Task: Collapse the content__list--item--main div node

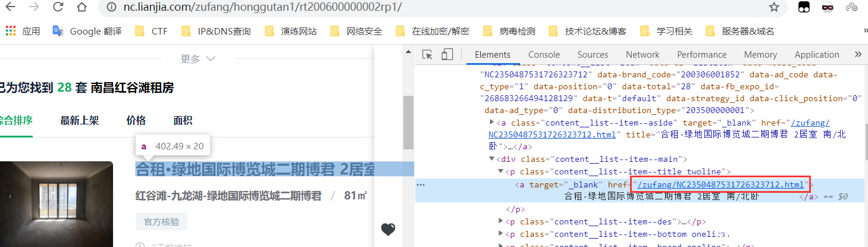Action: [492, 159]
